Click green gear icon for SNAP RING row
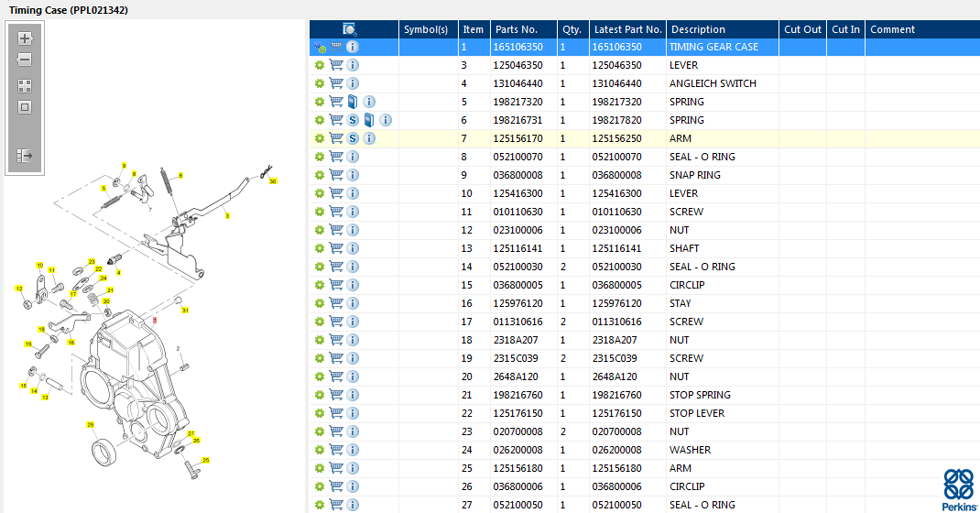This screenshot has height=513, width=980. (x=320, y=175)
